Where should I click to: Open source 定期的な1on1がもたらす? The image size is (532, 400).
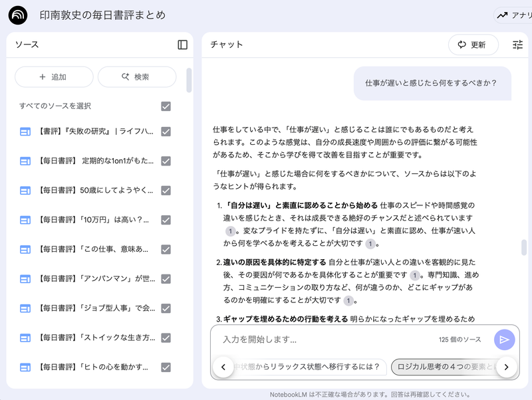[93, 161]
